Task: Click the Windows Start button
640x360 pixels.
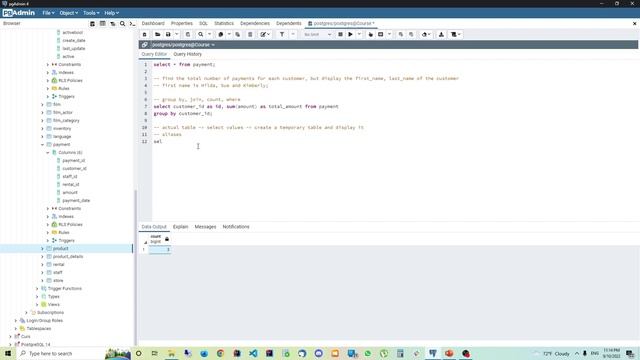Action: [8, 353]
